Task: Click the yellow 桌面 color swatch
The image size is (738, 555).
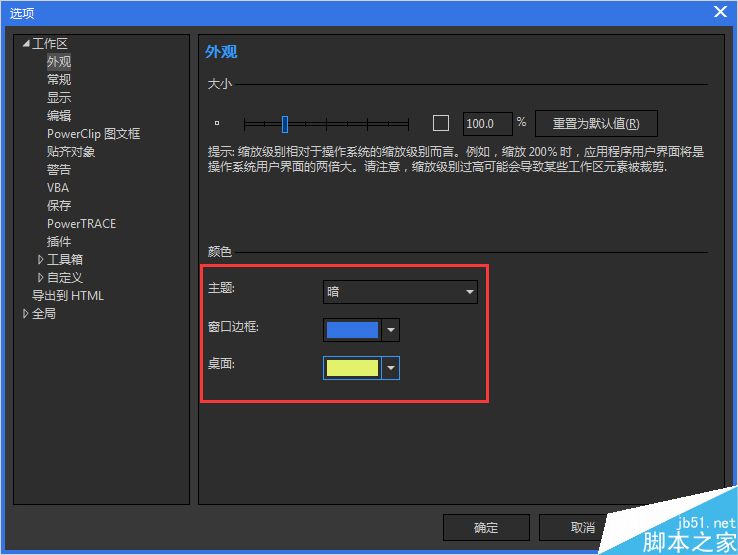Action: tap(353, 368)
